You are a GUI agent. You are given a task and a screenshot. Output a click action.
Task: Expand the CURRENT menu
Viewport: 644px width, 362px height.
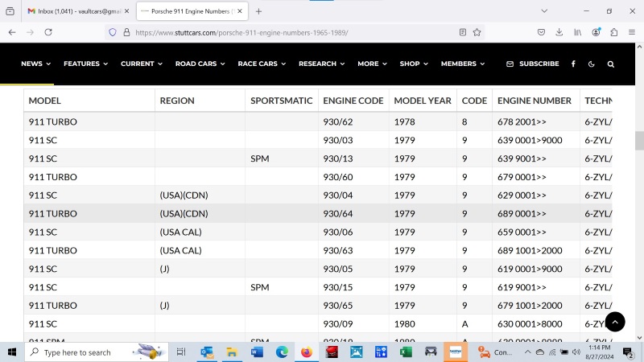coord(142,64)
